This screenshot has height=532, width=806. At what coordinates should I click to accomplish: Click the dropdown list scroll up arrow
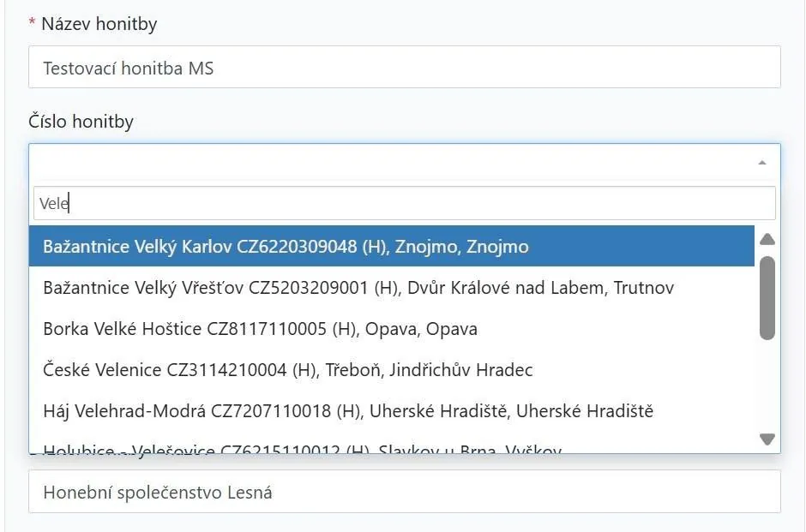767,239
